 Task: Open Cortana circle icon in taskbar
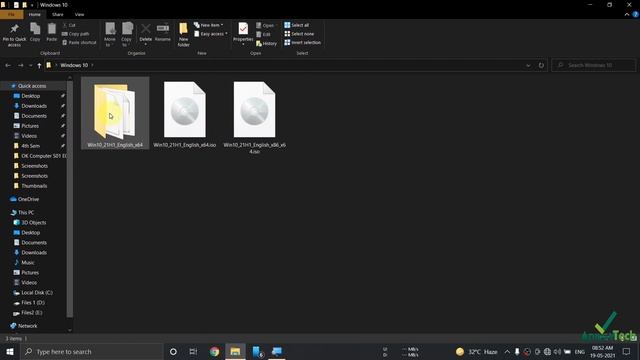point(173,351)
